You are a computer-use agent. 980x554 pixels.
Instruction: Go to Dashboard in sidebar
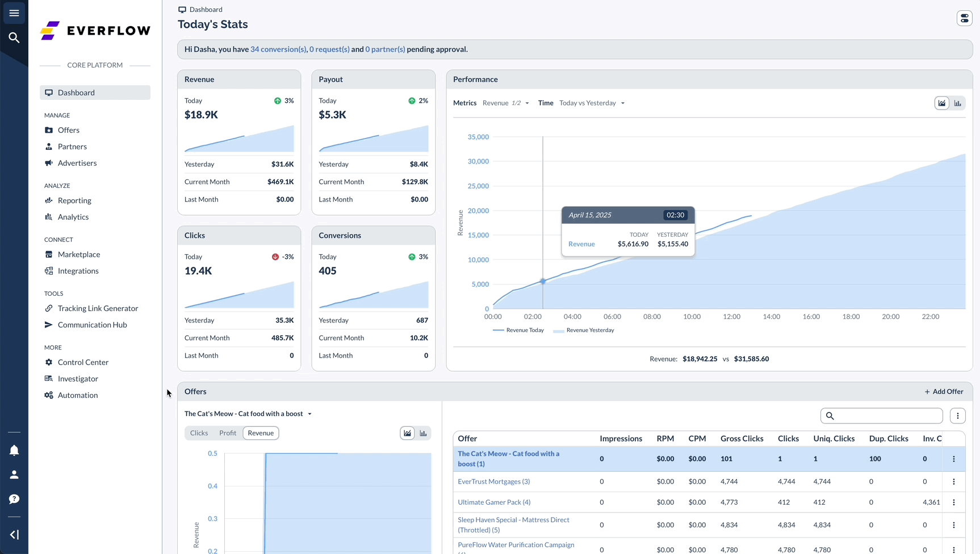click(95, 93)
